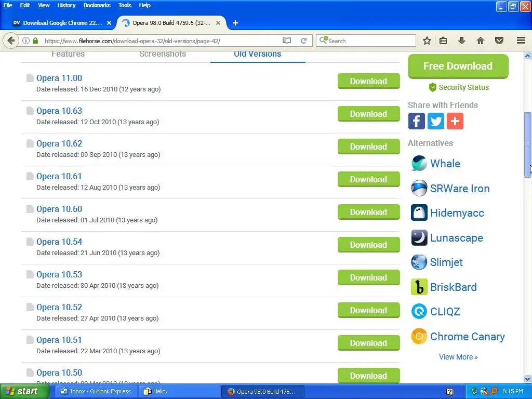Click the View More alternatives link
This screenshot has height=399, width=532.
[458, 357]
